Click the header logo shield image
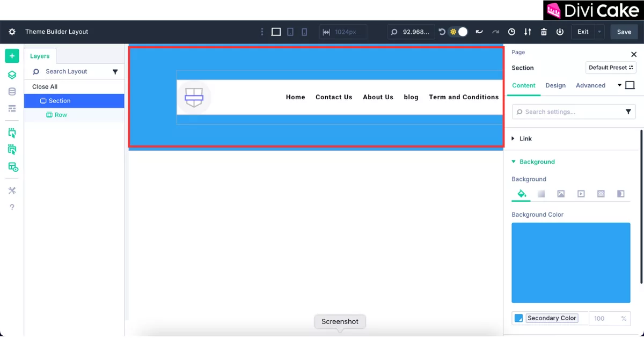Screen dimensions: 644x338 tap(194, 97)
